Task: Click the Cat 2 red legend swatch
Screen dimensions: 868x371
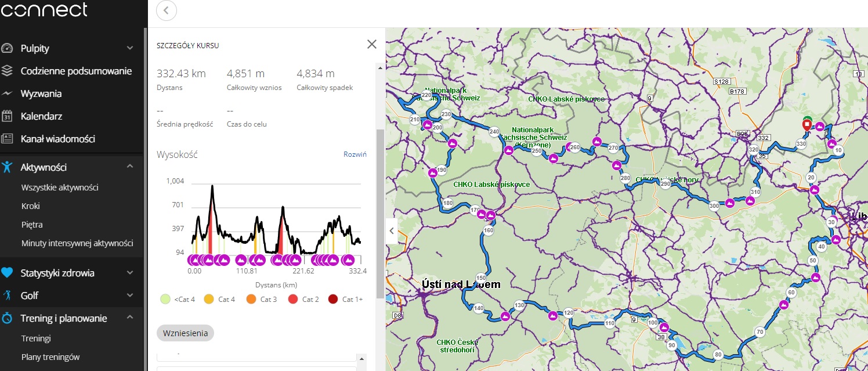Action: click(292, 300)
